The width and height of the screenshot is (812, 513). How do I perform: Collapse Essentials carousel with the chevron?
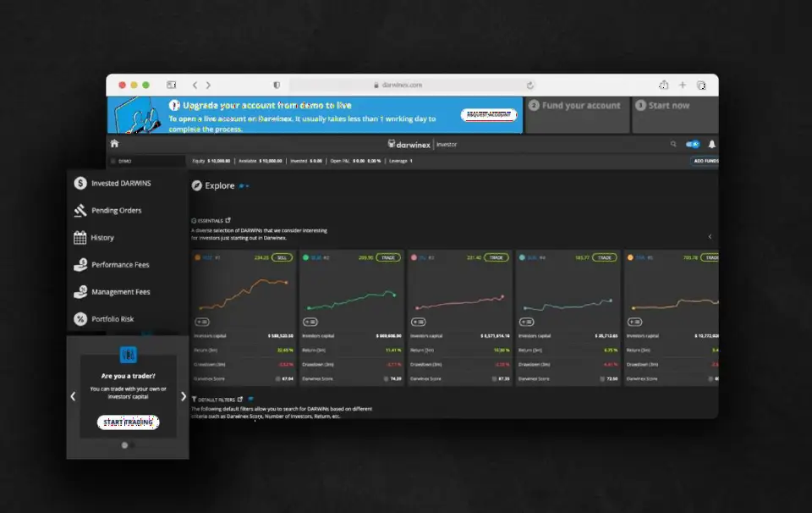click(710, 236)
